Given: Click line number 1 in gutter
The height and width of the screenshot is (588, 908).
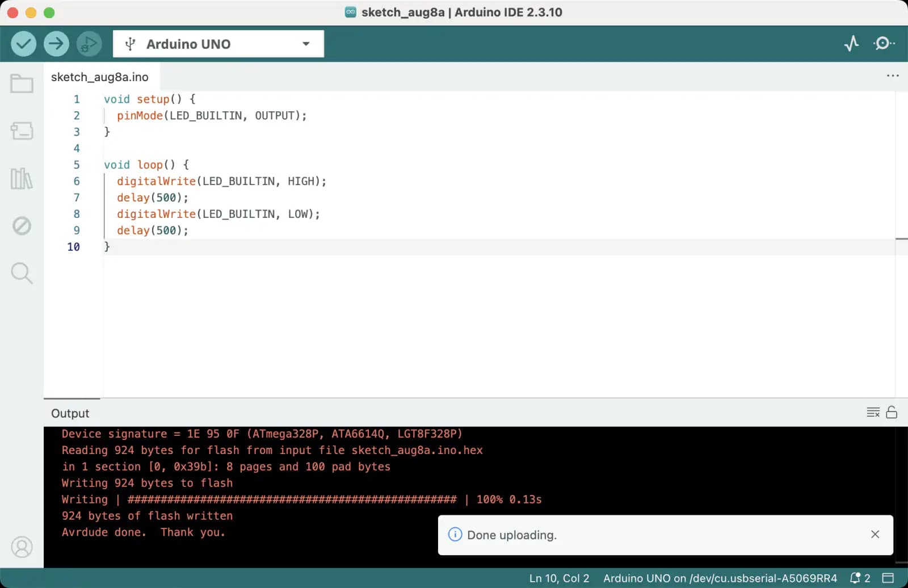Looking at the screenshot, I should (x=77, y=99).
